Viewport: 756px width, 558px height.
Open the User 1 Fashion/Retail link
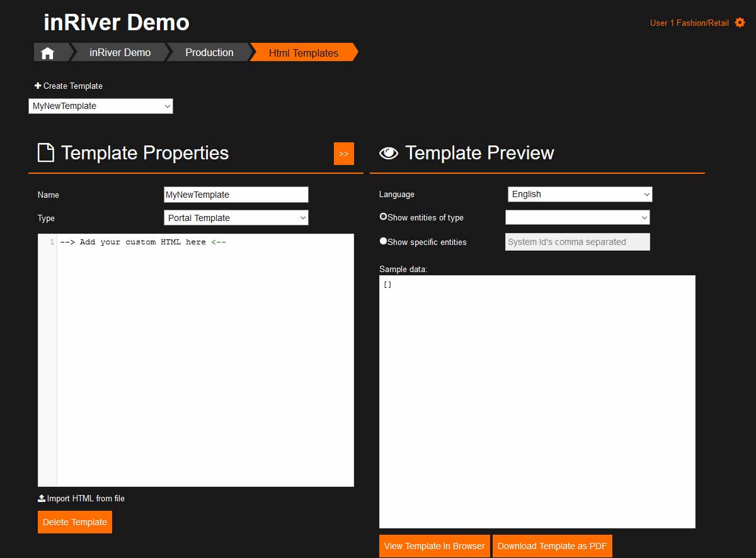[689, 23]
